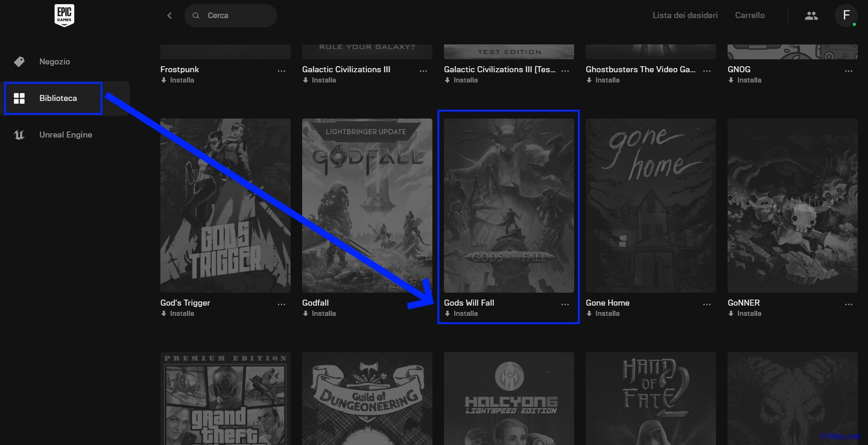Open more options for Gods Will Fall
This screenshot has height=445, width=868.
[x=565, y=304]
